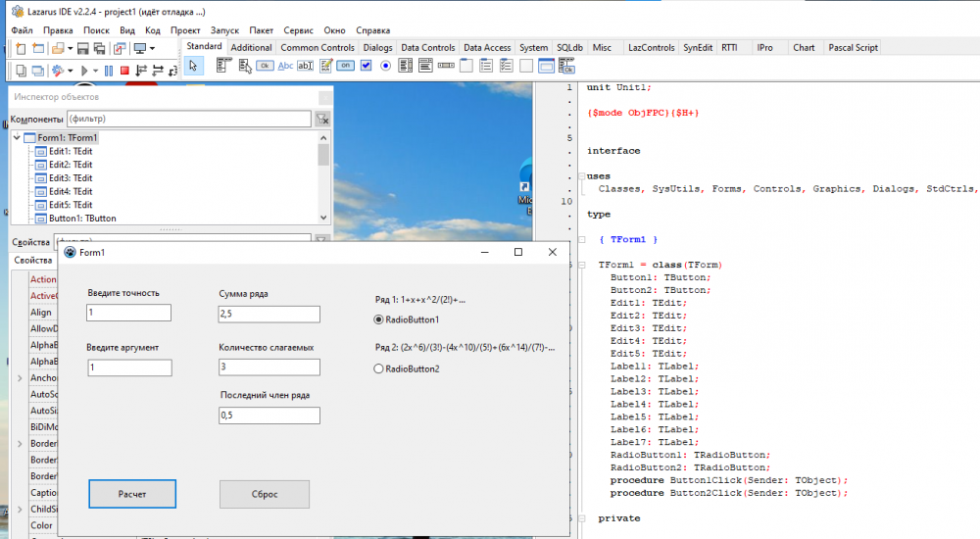Select the TButton component in palette

(265, 66)
